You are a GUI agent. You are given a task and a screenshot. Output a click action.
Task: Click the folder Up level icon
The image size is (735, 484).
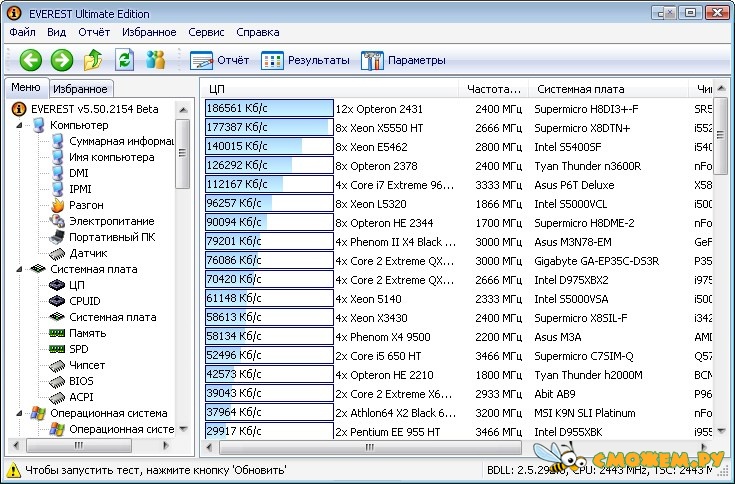coord(93,60)
